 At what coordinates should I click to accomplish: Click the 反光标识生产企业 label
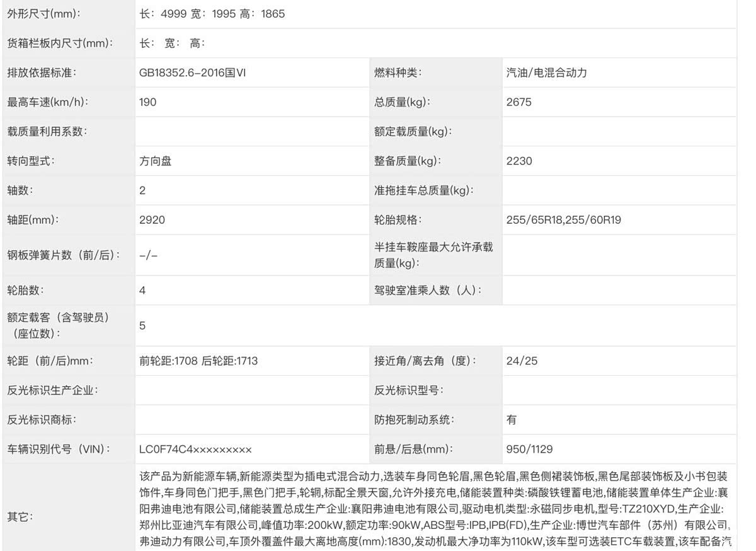[52, 390]
